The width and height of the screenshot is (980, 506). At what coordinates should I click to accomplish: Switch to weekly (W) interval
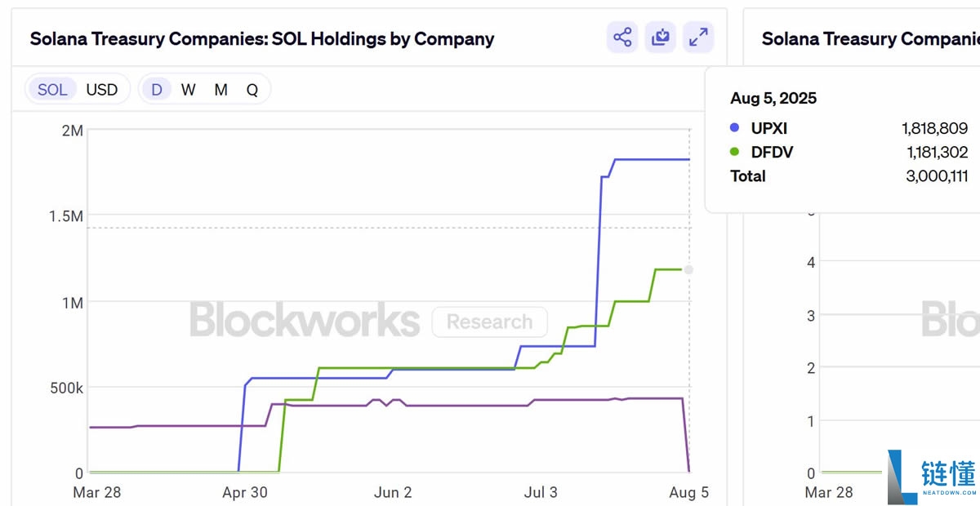click(x=188, y=90)
